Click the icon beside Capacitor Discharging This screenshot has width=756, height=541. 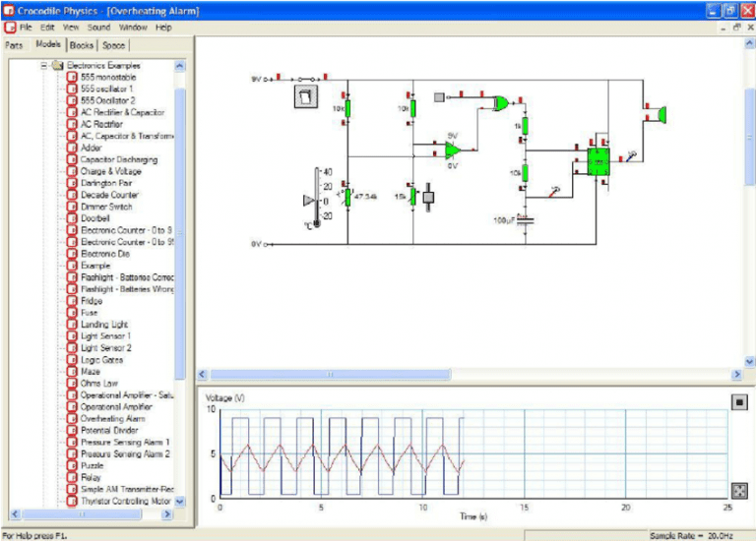point(72,159)
